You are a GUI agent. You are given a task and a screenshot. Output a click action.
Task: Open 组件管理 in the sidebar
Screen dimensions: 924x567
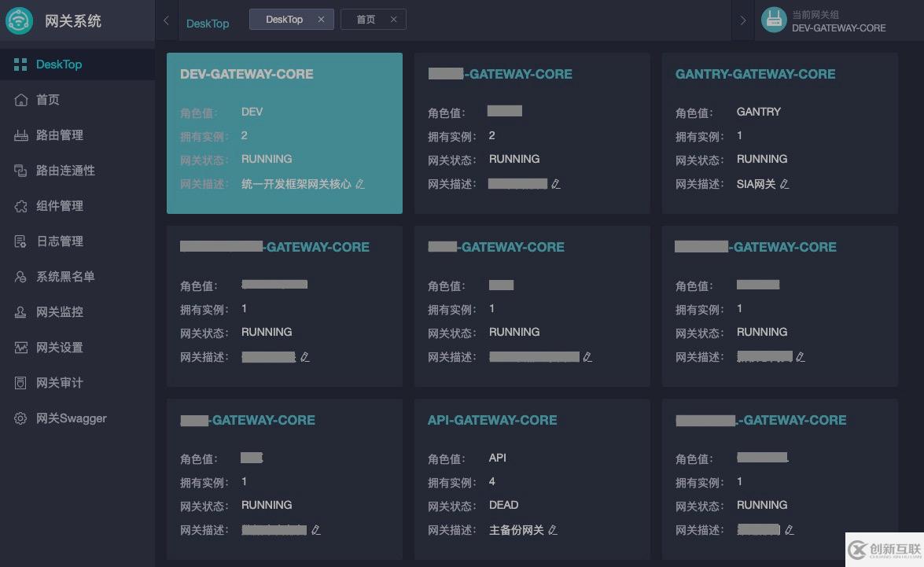pyautogui.click(x=77, y=206)
